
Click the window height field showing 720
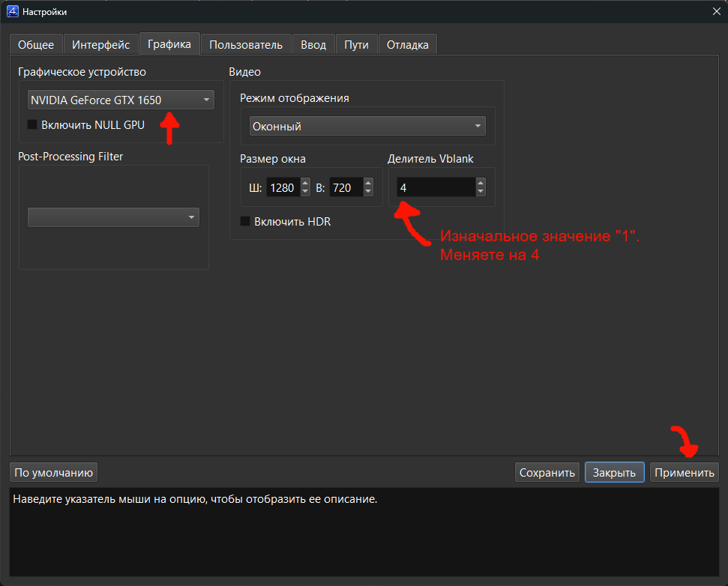[346, 187]
